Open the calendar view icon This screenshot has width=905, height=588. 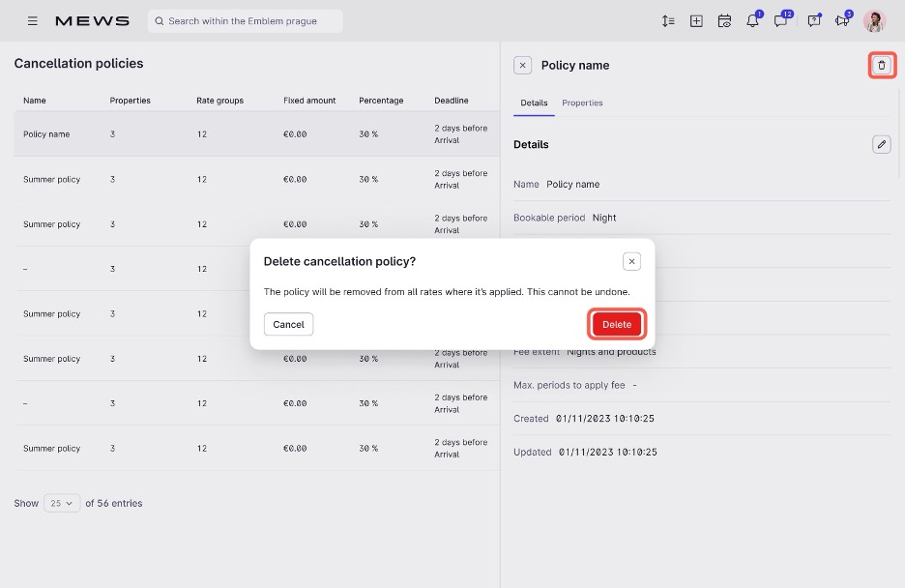[724, 21]
